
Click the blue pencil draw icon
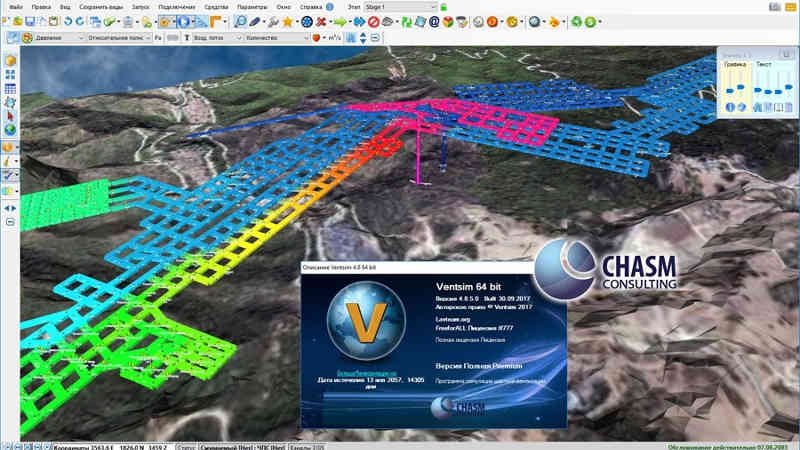255,21
